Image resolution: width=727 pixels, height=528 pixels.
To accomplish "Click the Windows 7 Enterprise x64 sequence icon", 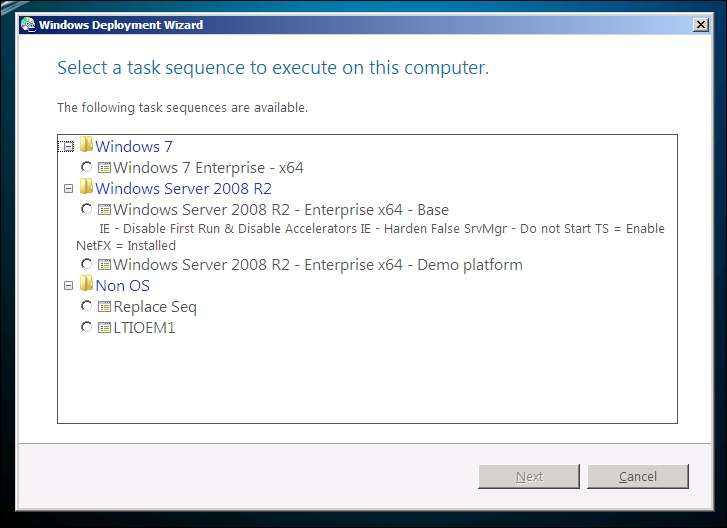I will click(105, 167).
